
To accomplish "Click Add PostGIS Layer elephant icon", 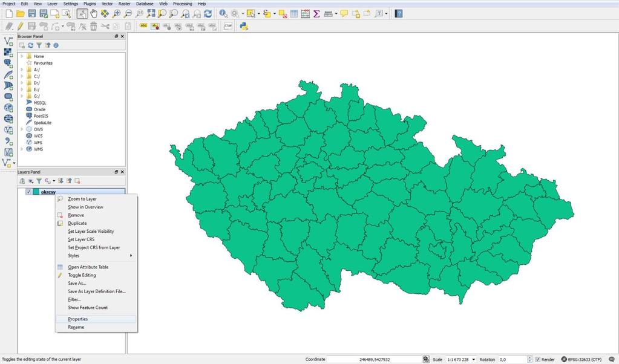I will click(8, 63).
